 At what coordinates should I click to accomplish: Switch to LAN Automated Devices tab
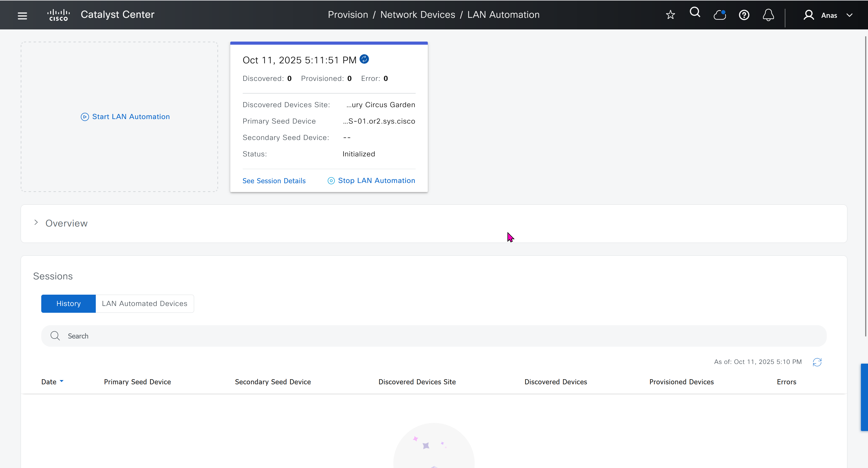click(x=145, y=303)
